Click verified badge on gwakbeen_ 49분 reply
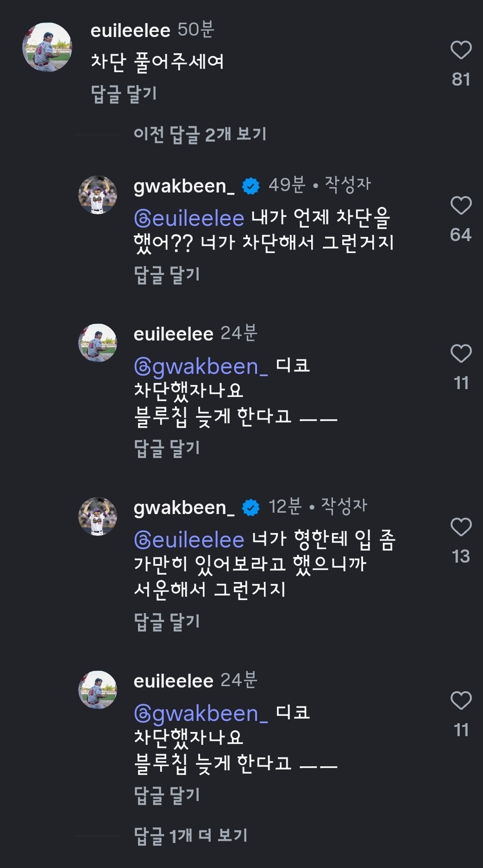Screen dimensions: 483x868 point(251,186)
